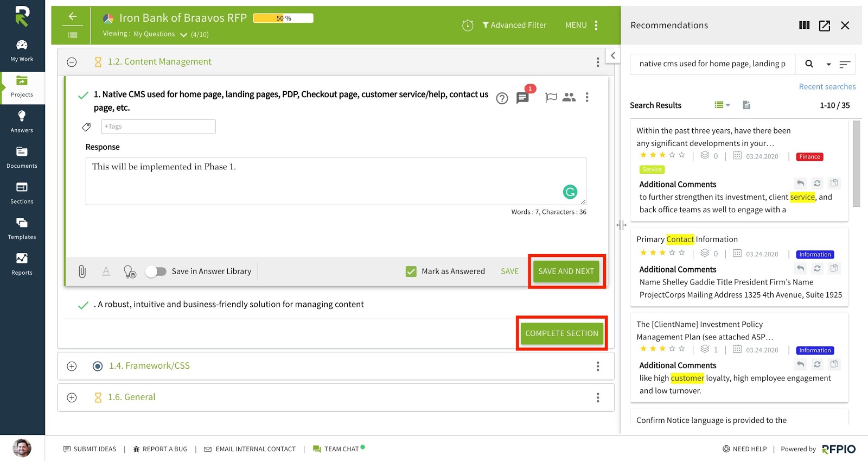Open Sections in sidebar

click(22, 193)
